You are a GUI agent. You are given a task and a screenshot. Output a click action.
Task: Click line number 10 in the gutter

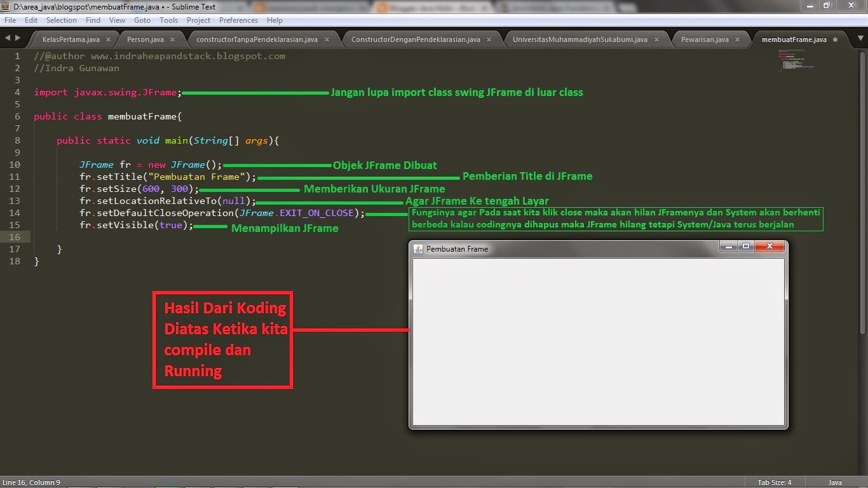pos(15,165)
